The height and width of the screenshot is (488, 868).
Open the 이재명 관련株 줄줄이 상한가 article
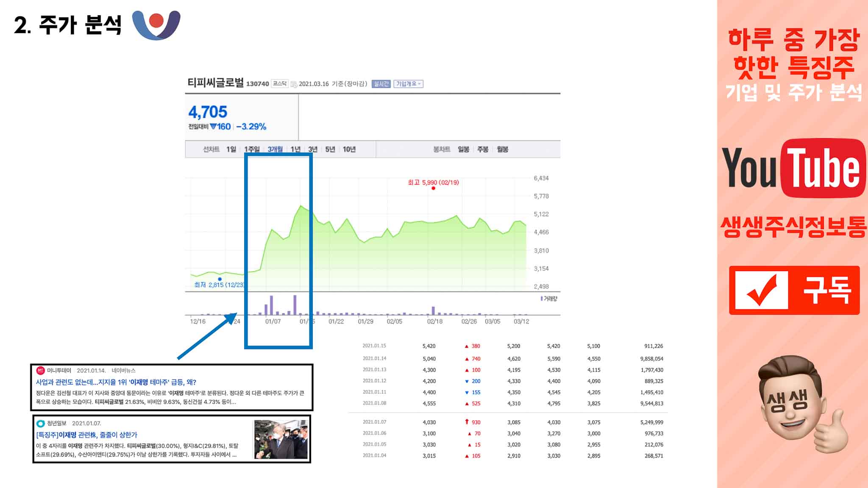pyautogui.click(x=86, y=435)
